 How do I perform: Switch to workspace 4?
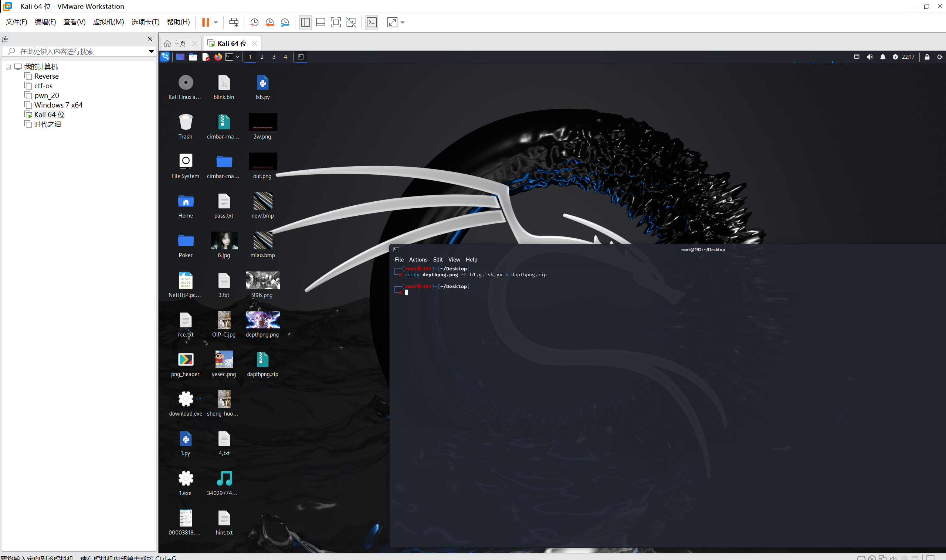click(x=285, y=57)
